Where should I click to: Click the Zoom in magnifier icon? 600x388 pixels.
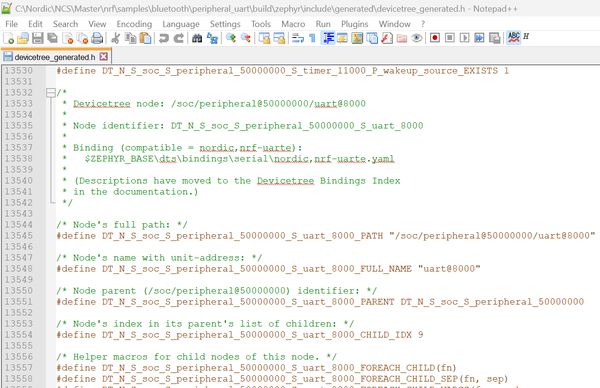[x=231, y=38]
